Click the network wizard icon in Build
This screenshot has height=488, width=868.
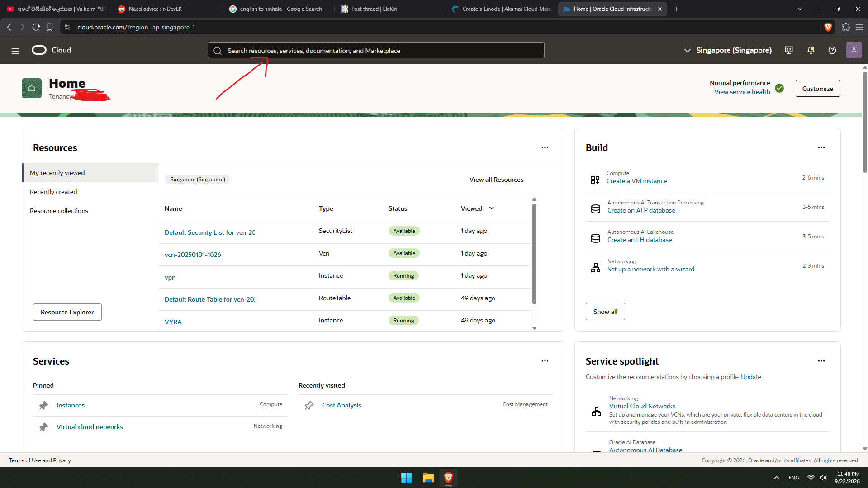pyautogui.click(x=596, y=268)
